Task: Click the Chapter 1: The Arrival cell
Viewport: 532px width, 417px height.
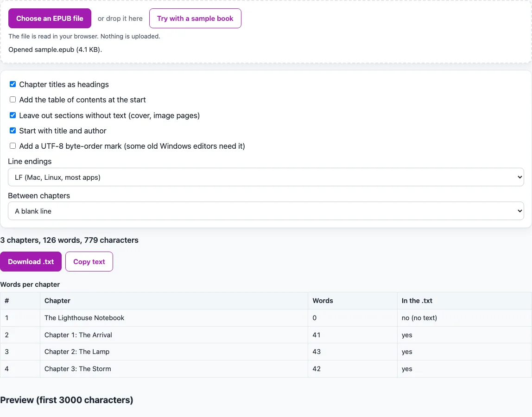Action: [174, 335]
